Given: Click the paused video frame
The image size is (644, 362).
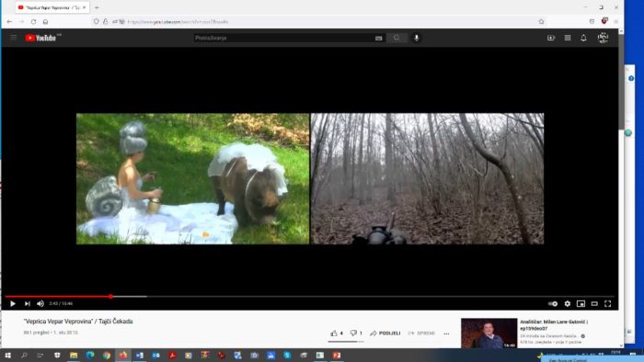Looking at the screenshot, I should [310, 179].
